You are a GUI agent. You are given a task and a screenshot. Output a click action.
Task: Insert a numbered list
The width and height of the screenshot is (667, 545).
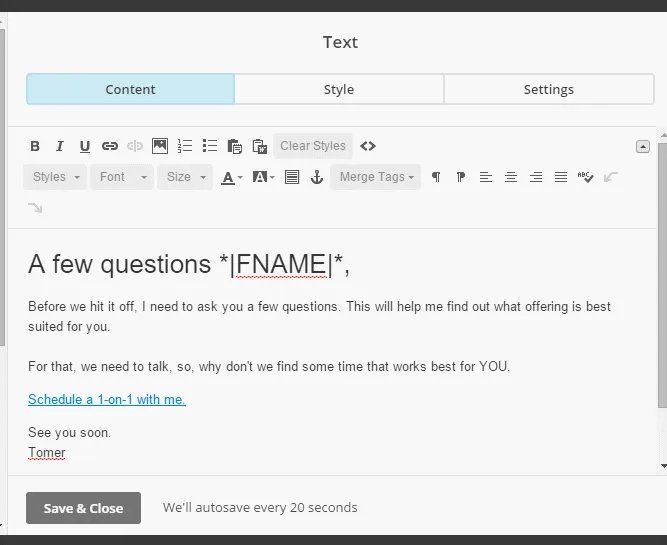[185, 146]
